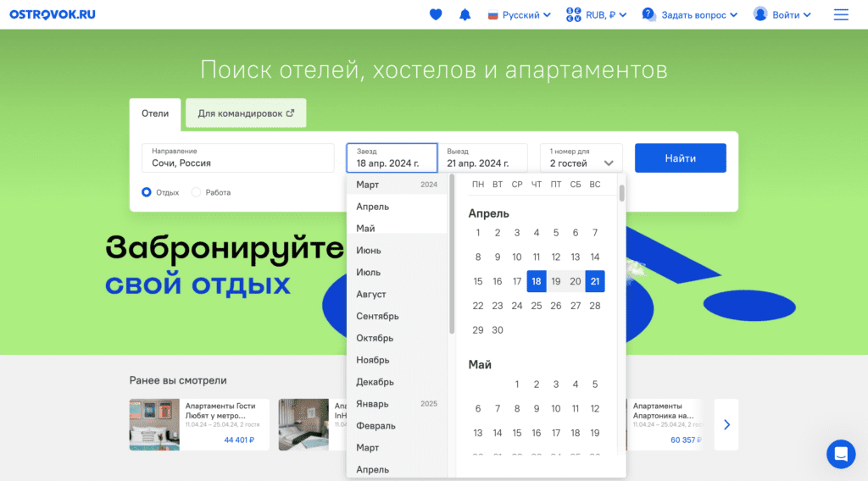Click the Заезд check-in date field

(392, 158)
